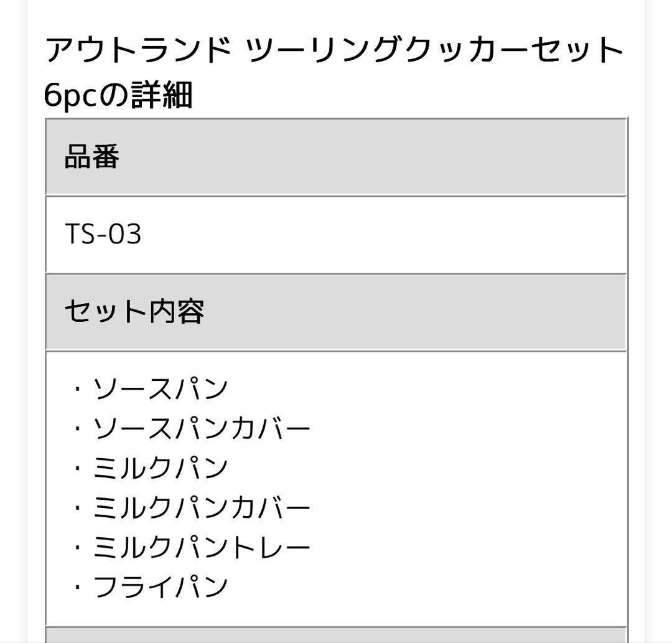Click the TS-03 product number
The image size is (672, 643).
[x=103, y=235]
